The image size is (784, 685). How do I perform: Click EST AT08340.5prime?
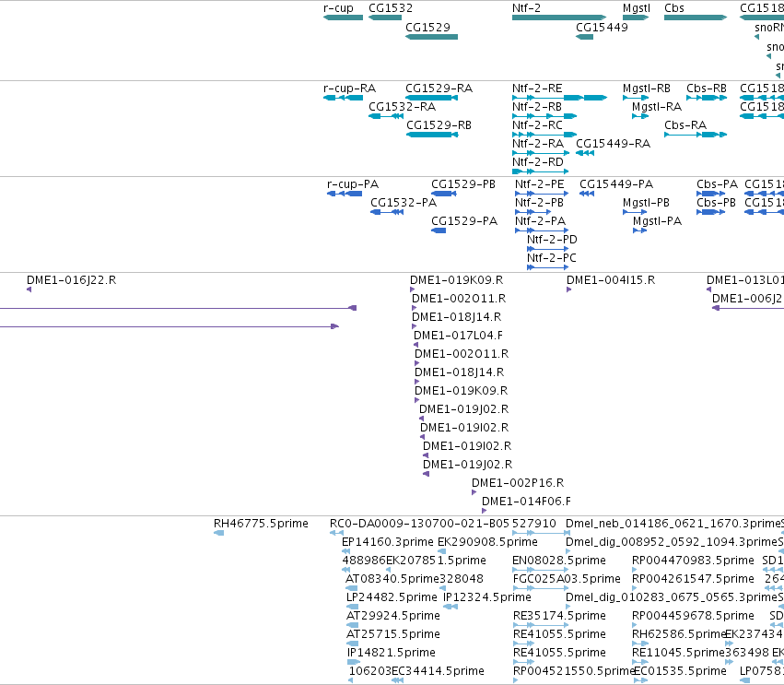(352, 588)
